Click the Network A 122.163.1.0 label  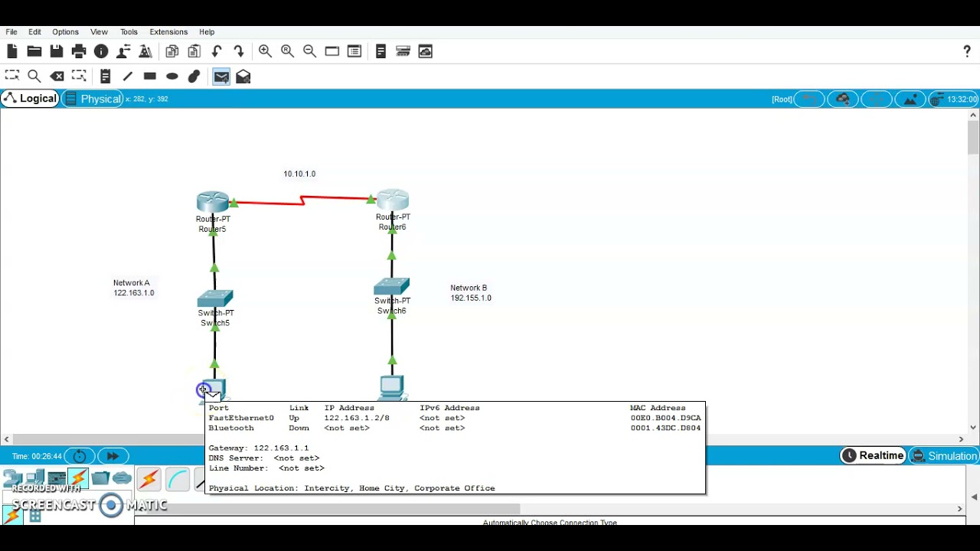(x=133, y=288)
